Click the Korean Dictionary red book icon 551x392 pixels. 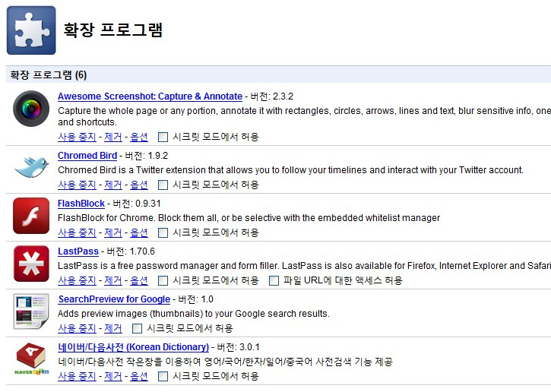31,359
